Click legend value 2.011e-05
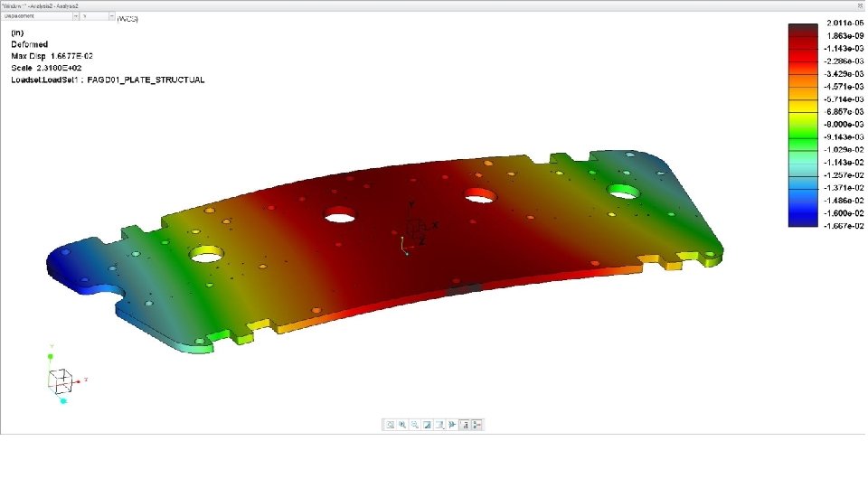 point(844,23)
